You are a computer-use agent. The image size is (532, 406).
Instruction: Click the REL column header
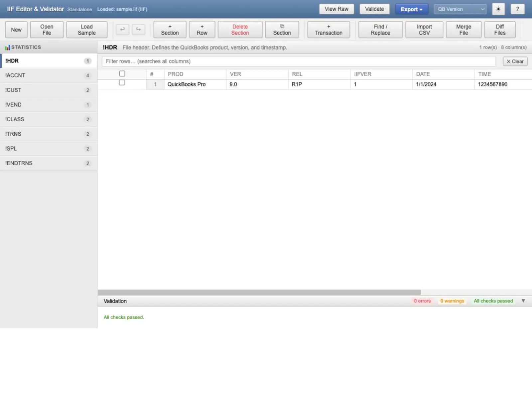[319, 74]
